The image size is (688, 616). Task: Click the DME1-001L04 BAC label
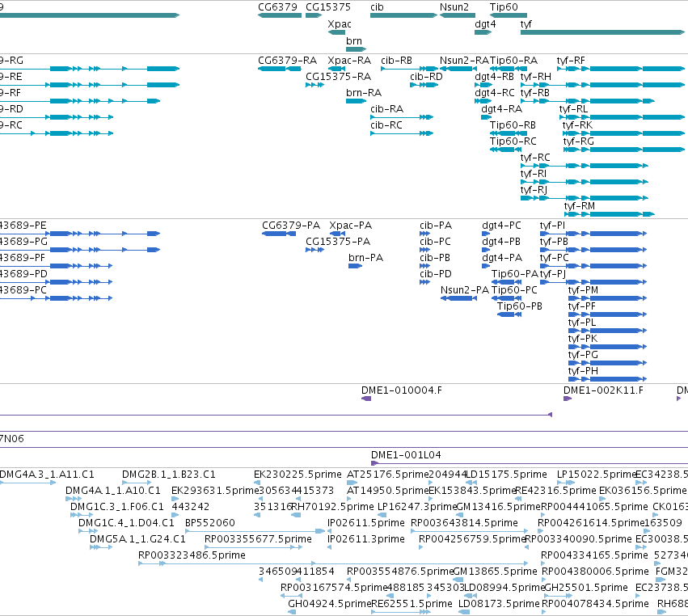click(x=406, y=455)
